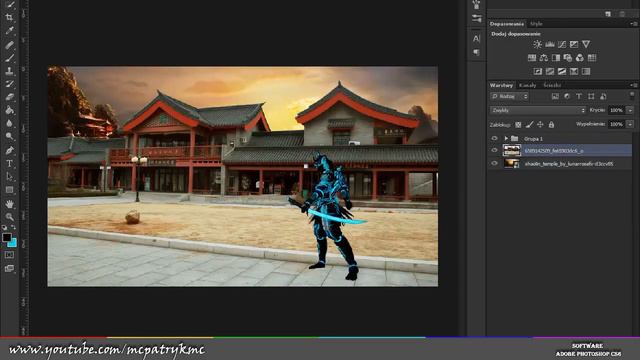Screen dimensions: 640x360
Task: Select the Clone Stamp tool
Action: point(9,71)
